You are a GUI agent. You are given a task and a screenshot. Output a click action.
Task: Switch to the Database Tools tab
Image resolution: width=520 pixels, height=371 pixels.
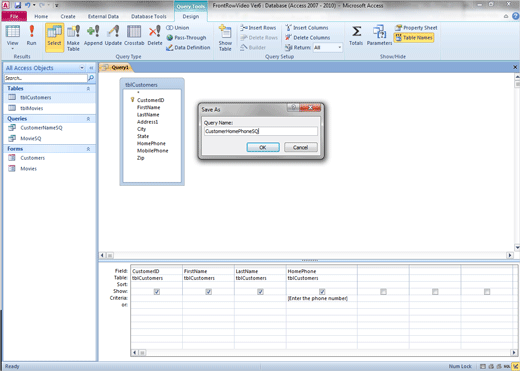tap(149, 16)
